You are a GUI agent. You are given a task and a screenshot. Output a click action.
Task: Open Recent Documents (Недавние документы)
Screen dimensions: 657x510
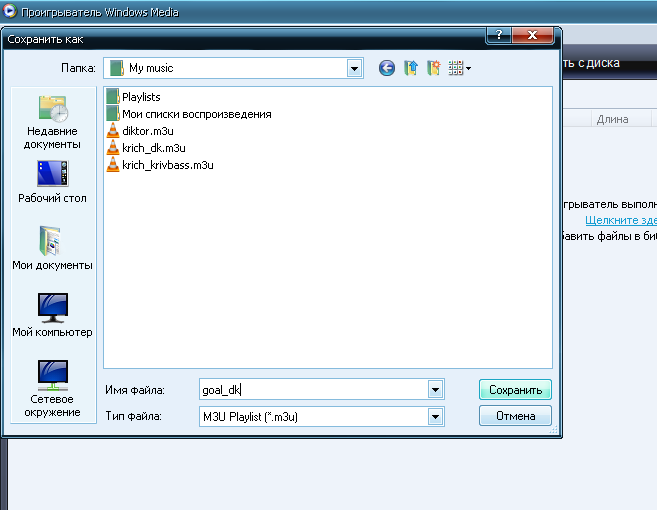52,122
